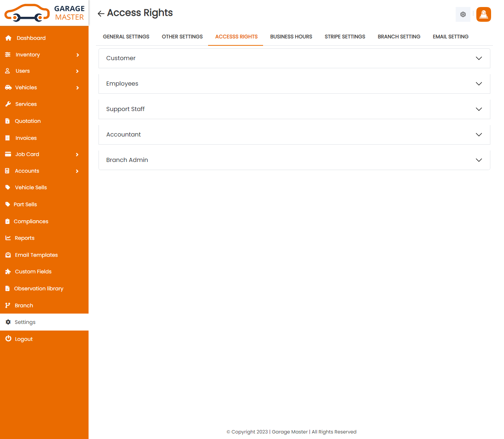Click the Customer panel title
504x439 pixels.
(121, 58)
